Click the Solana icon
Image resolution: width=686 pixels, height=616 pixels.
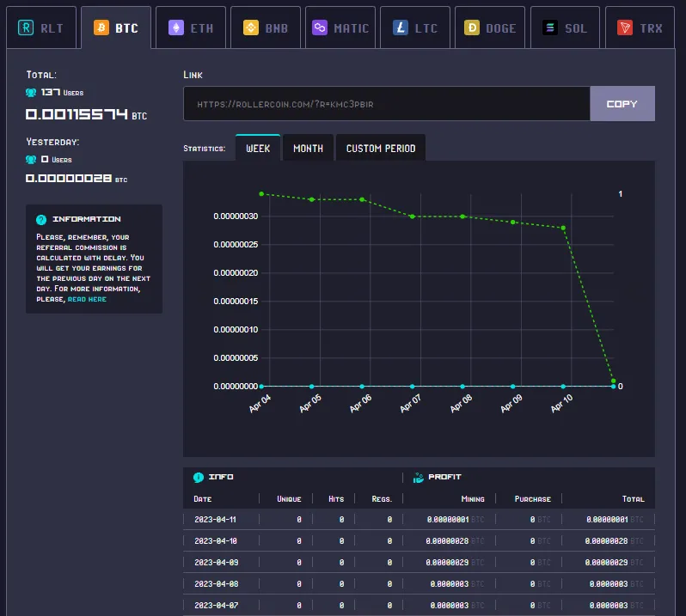550,27
